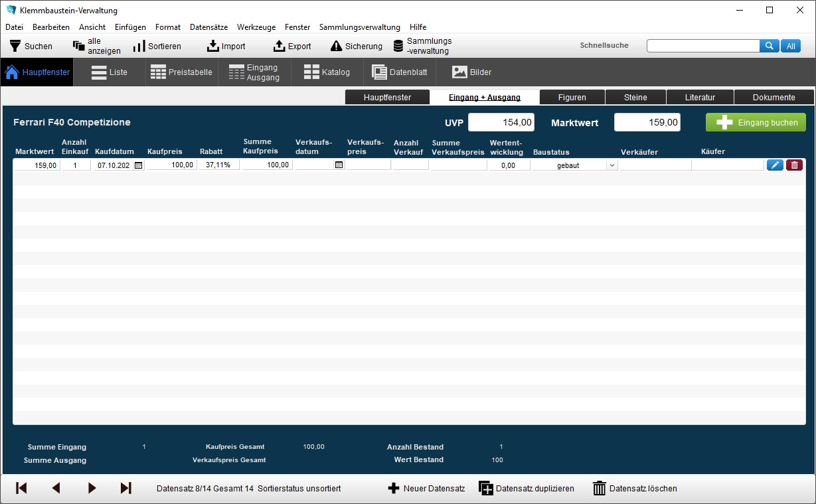Jump to last record arrow
816x504 pixels.
(125, 488)
